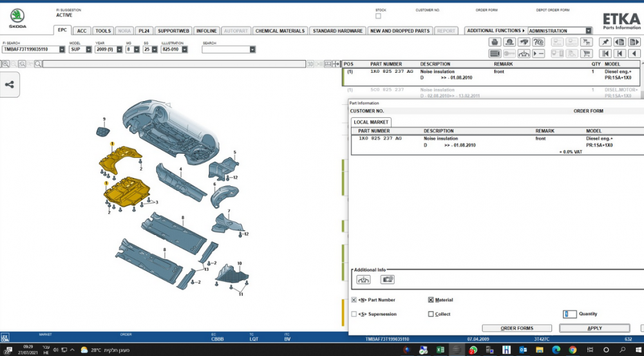
Task: Click the camera Additional Info icon
Action: (x=387, y=279)
